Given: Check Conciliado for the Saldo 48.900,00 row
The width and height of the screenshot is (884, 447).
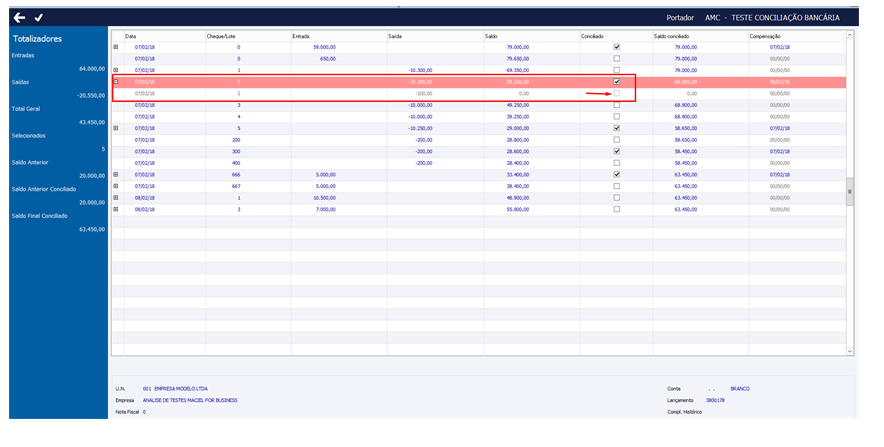Looking at the screenshot, I should click(616, 198).
